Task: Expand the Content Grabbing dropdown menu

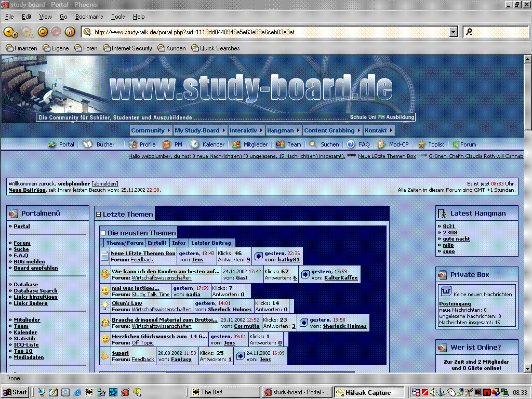Action: 332,130
